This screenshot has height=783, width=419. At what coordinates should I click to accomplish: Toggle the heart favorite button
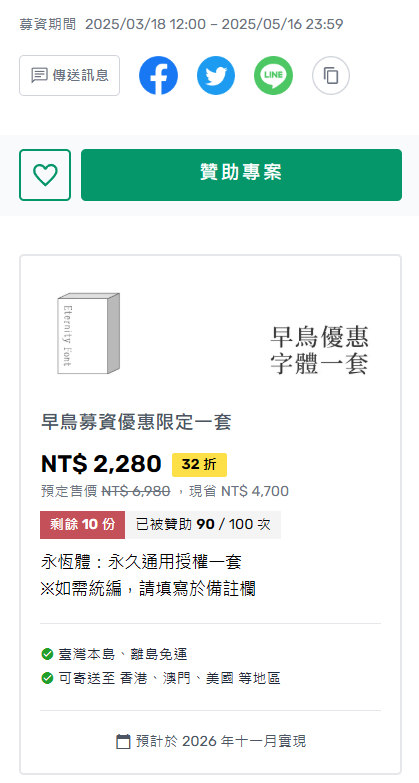pos(45,175)
